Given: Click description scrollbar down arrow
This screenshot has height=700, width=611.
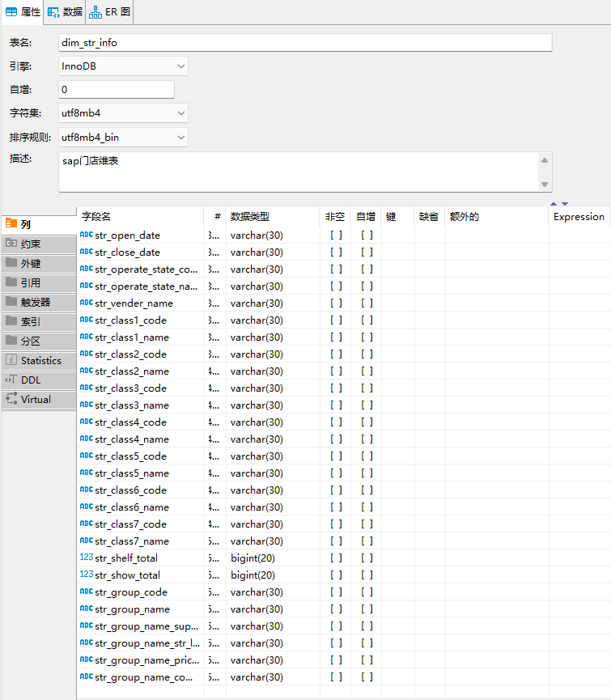Looking at the screenshot, I should click(545, 185).
